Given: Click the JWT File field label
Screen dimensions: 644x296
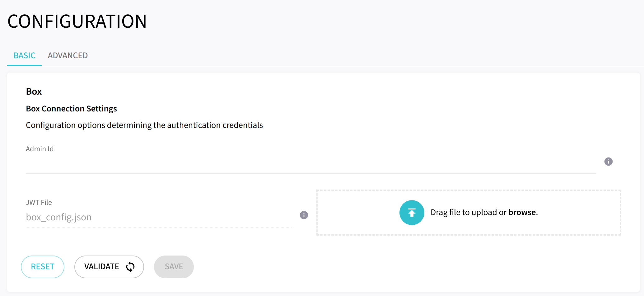Looking at the screenshot, I should pos(39,203).
